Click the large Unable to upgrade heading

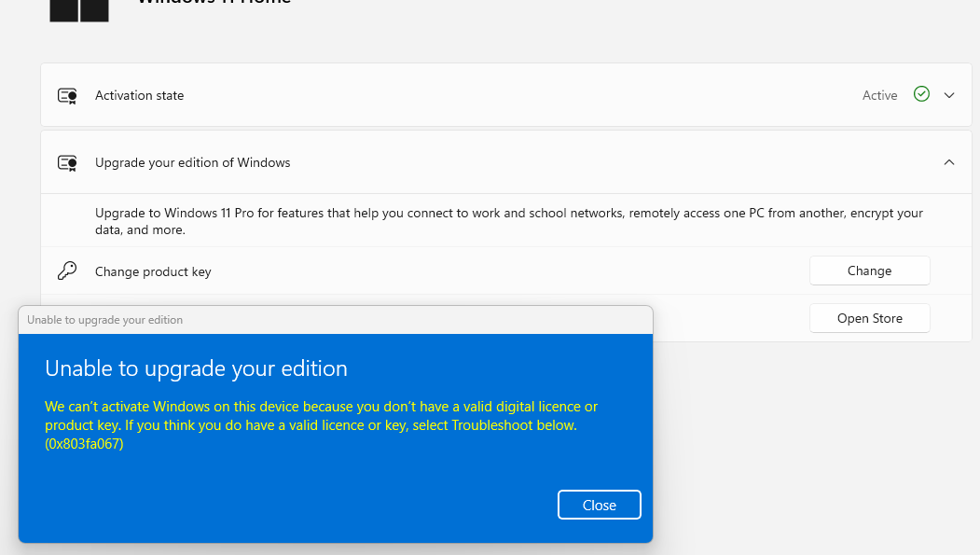[196, 368]
